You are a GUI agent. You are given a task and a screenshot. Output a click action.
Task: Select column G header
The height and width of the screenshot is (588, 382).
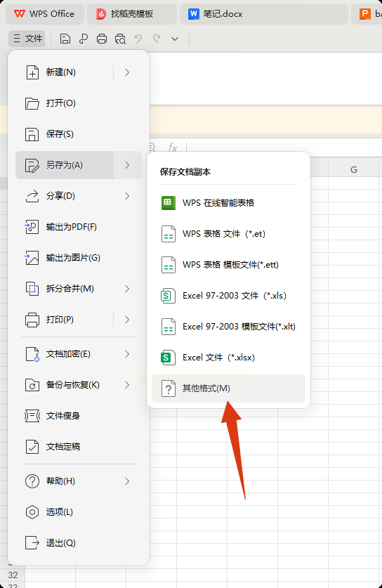[x=353, y=169]
